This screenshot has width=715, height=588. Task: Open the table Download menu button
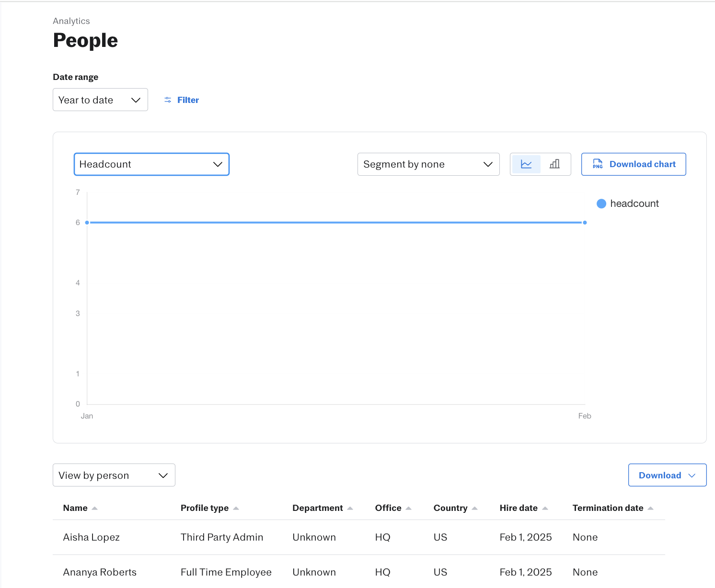(667, 475)
